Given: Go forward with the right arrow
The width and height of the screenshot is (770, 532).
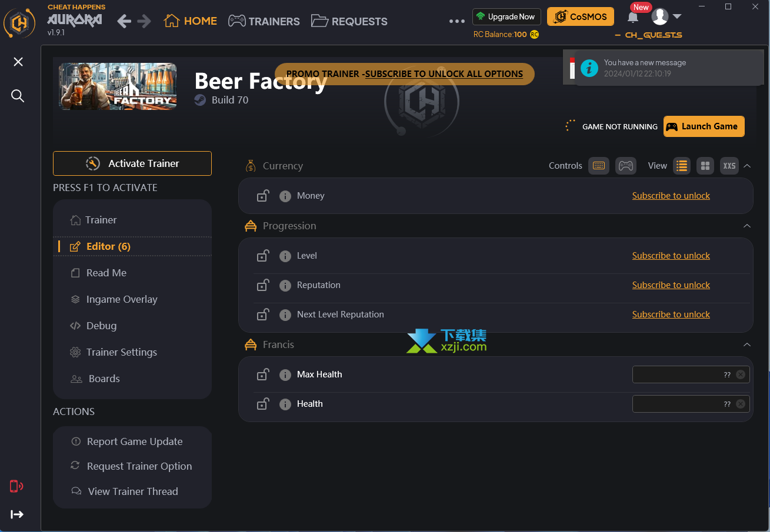Looking at the screenshot, I should tap(144, 21).
